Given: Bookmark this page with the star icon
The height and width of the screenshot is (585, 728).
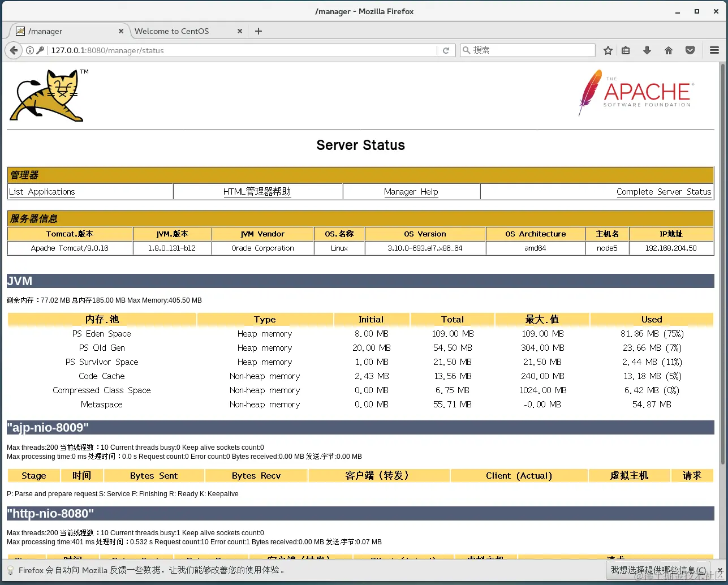Looking at the screenshot, I should pos(608,50).
